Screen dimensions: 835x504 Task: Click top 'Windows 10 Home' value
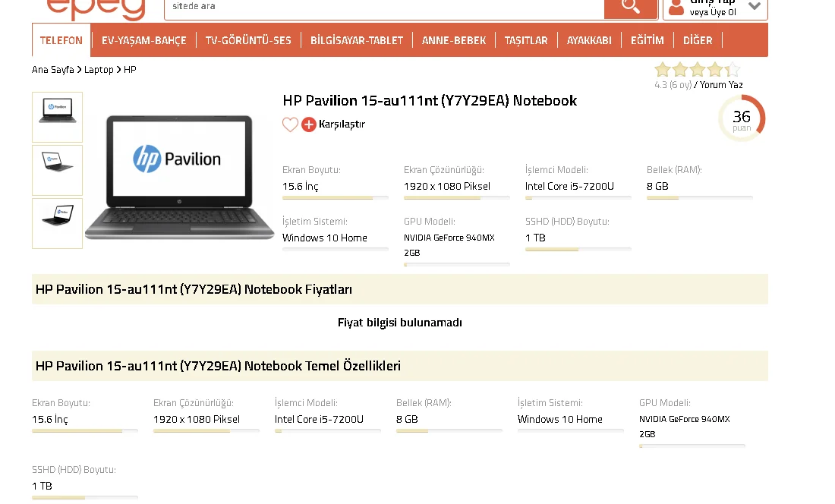pyautogui.click(x=325, y=238)
